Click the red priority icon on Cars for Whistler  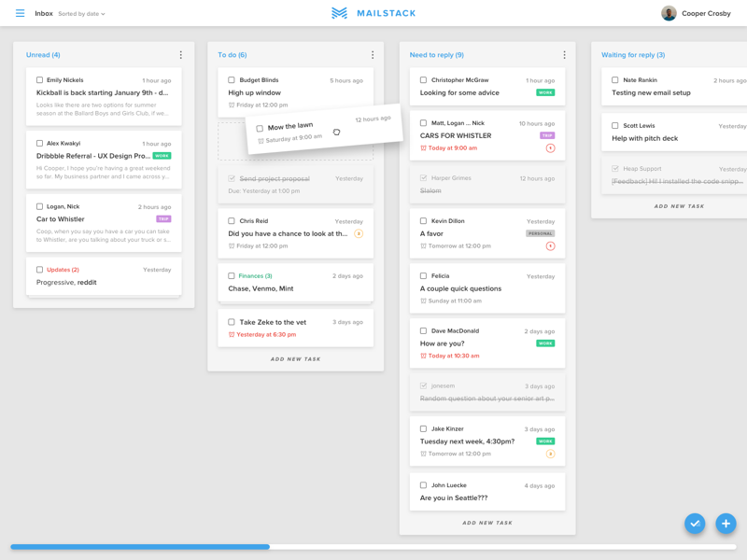[x=550, y=148]
